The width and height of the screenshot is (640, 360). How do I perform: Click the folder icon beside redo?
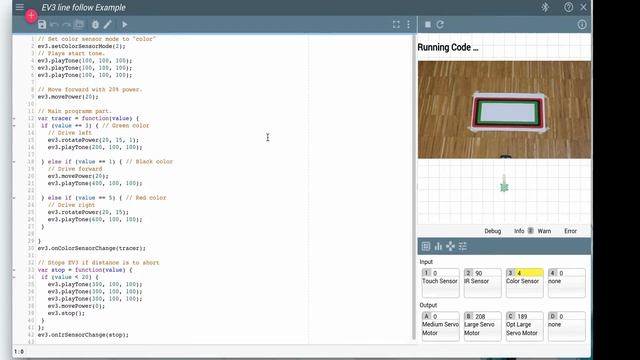(79, 24)
